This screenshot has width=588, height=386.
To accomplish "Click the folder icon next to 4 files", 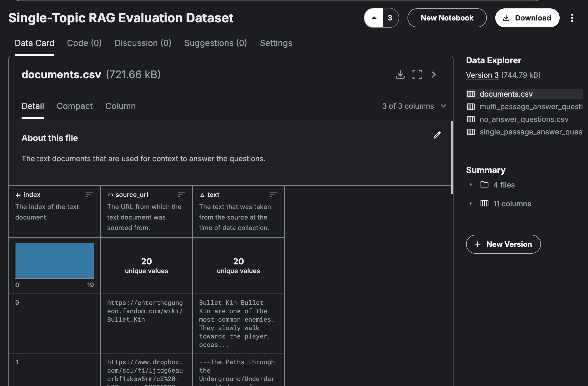I will [484, 185].
